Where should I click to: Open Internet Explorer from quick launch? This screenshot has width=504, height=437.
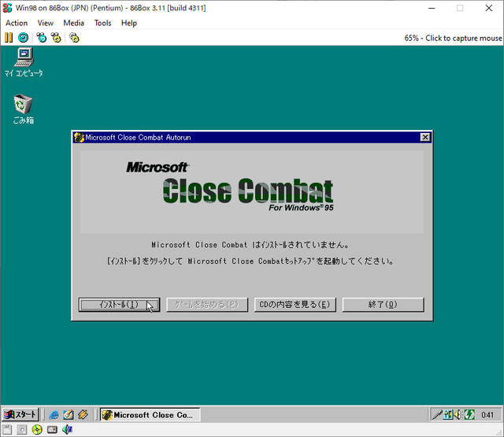(54, 414)
